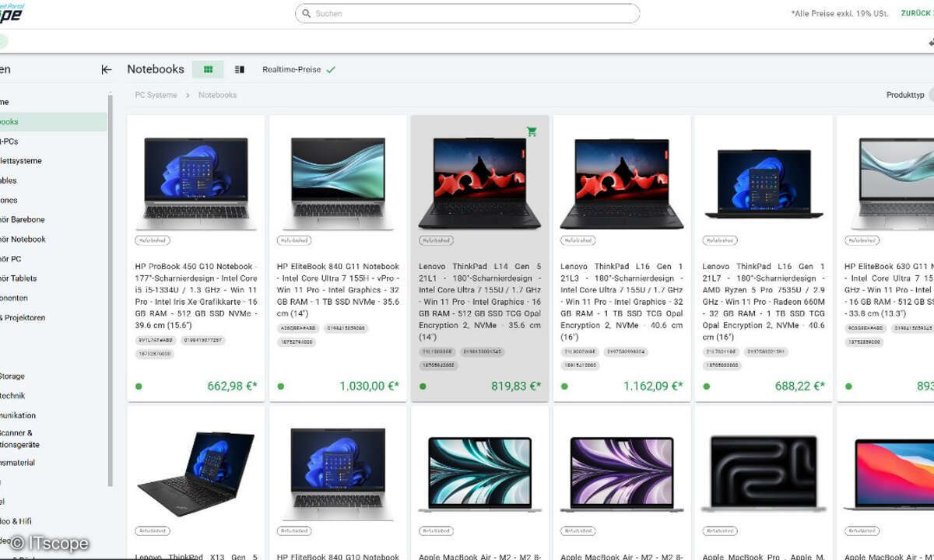Image resolution: width=934 pixels, height=560 pixels.
Task: Click the availability dot beside 688,22 €
Action: [706, 386]
